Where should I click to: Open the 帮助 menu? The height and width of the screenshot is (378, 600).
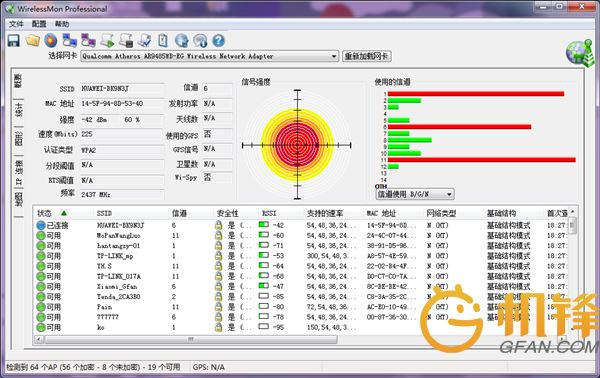[x=62, y=24]
